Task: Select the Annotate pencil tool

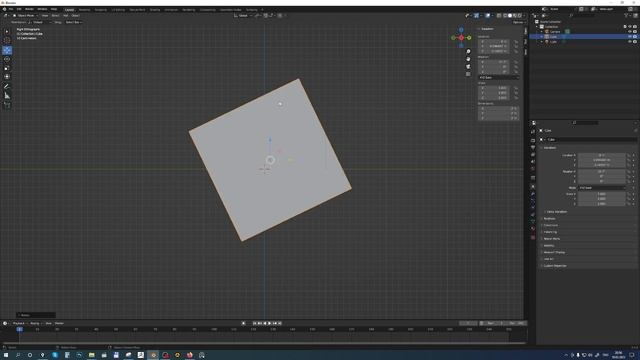Action: tap(7, 86)
